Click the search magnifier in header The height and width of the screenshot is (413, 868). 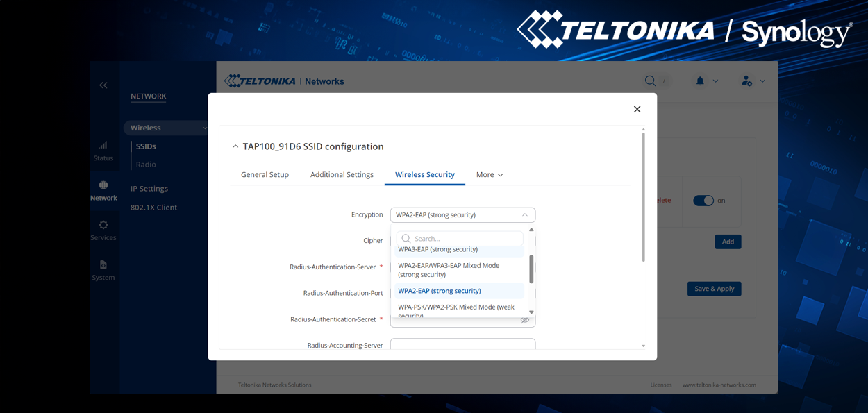(x=650, y=81)
